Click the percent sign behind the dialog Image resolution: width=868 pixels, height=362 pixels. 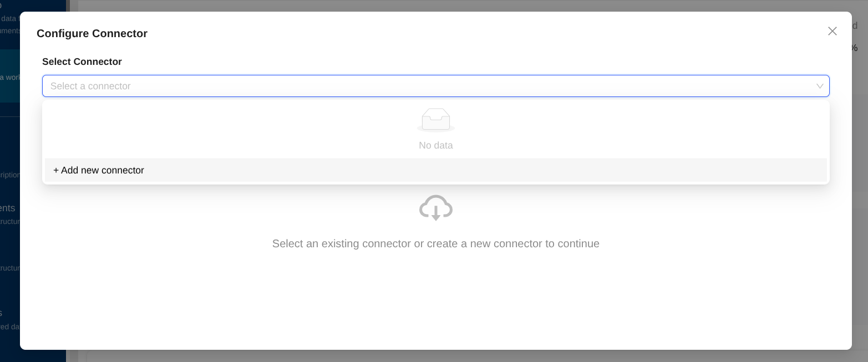(855, 48)
